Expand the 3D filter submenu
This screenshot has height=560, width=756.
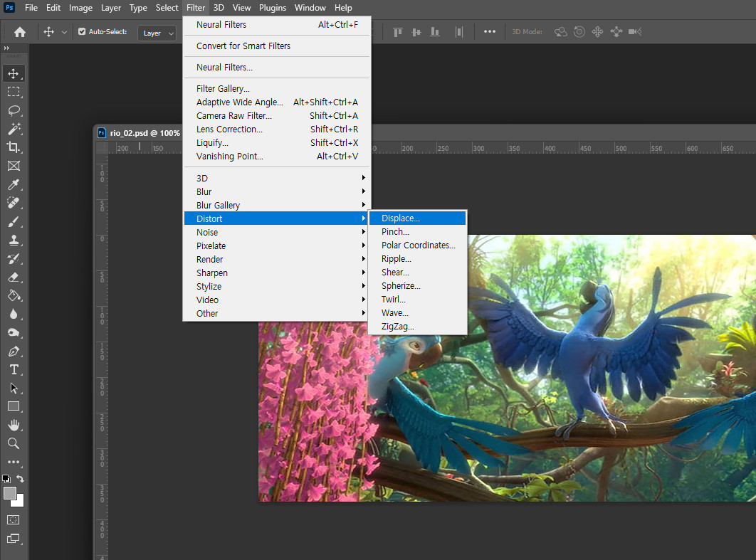[277, 179]
